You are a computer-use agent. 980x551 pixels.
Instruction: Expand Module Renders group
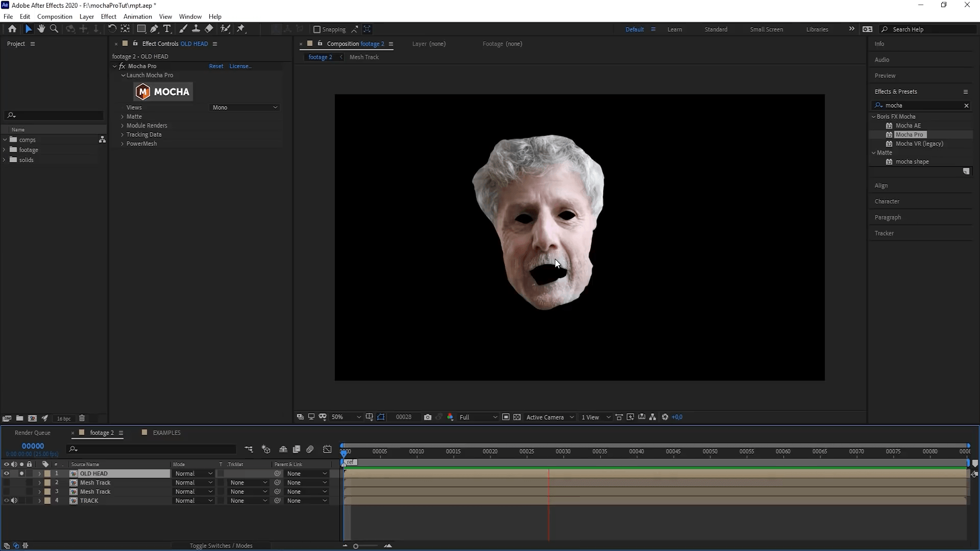coord(122,126)
